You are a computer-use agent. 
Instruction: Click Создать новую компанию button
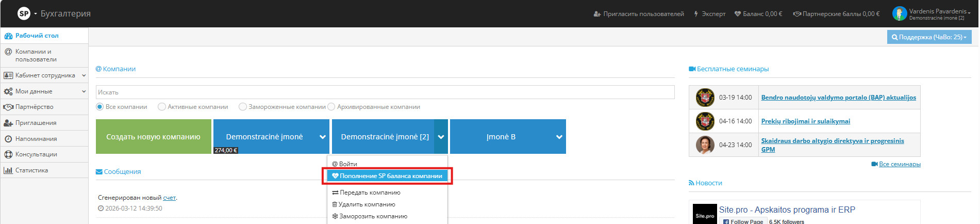coord(153,137)
